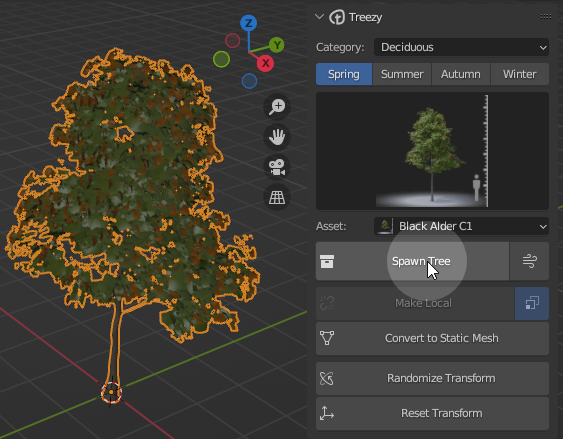Select the Spring season toggle
Screen dimensions: 563x439
tap(344, 74)
